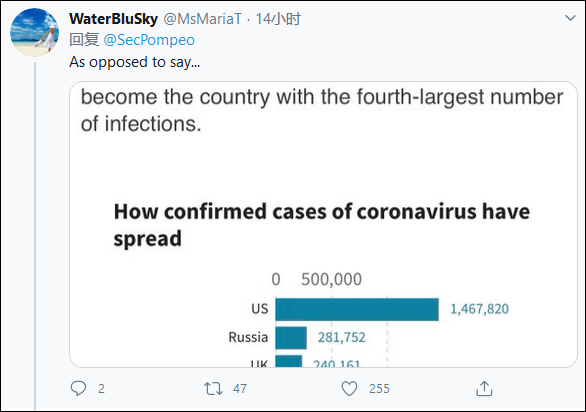
Task: Click the Russia bar in the chart
Action: coord(291,338)
